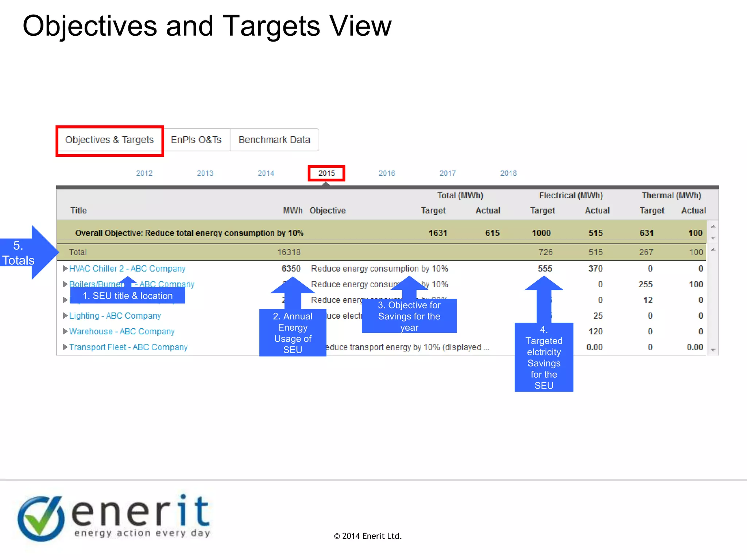
Task: Click the Total (MWh) header
Action: coord(460,195)
